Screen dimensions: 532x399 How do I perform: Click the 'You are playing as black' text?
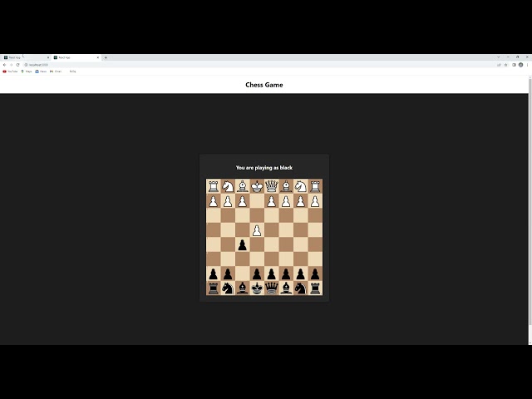point(264,168)
